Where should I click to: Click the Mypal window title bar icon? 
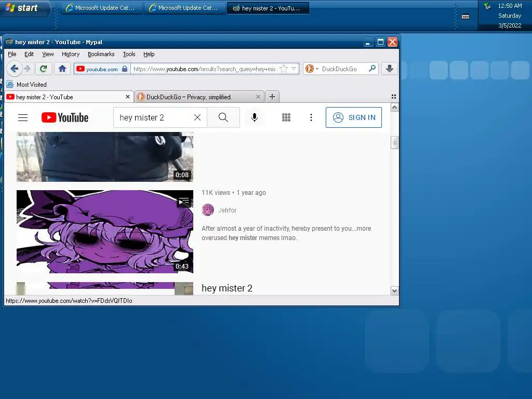(x=9, y=42)
